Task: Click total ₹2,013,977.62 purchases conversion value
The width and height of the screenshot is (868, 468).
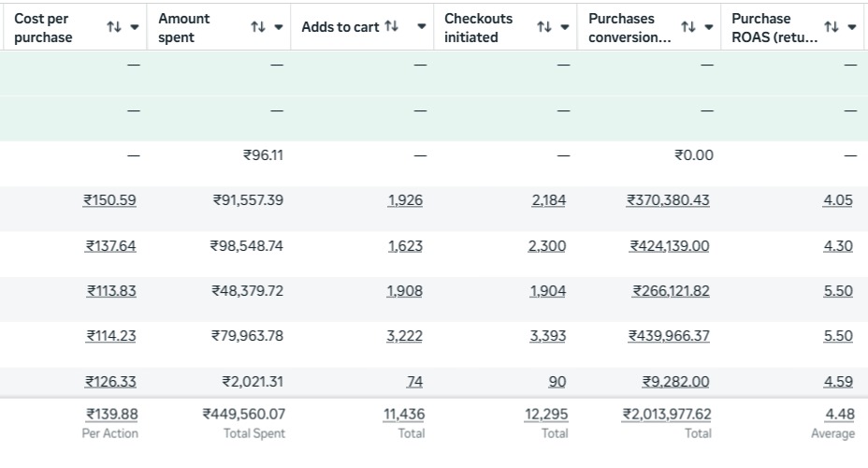Action: pyautogui.click(x=667, y=414)
